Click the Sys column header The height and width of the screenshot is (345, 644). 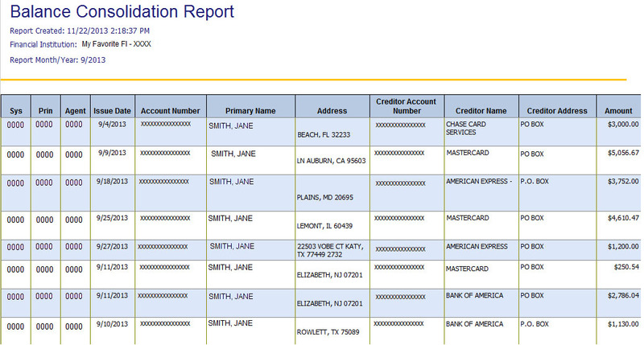coord(15,111)
